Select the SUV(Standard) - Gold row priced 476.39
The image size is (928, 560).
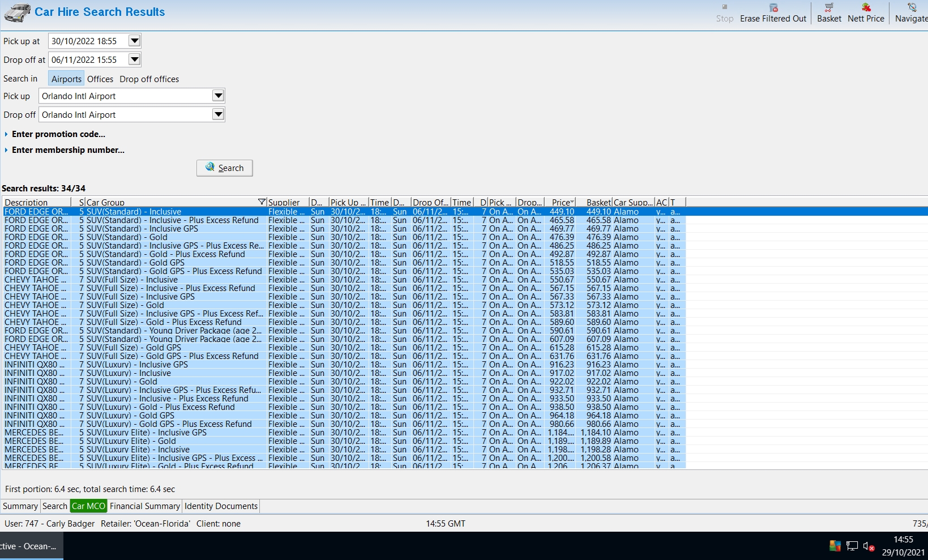pyautogui.click(x=344, y=237)
